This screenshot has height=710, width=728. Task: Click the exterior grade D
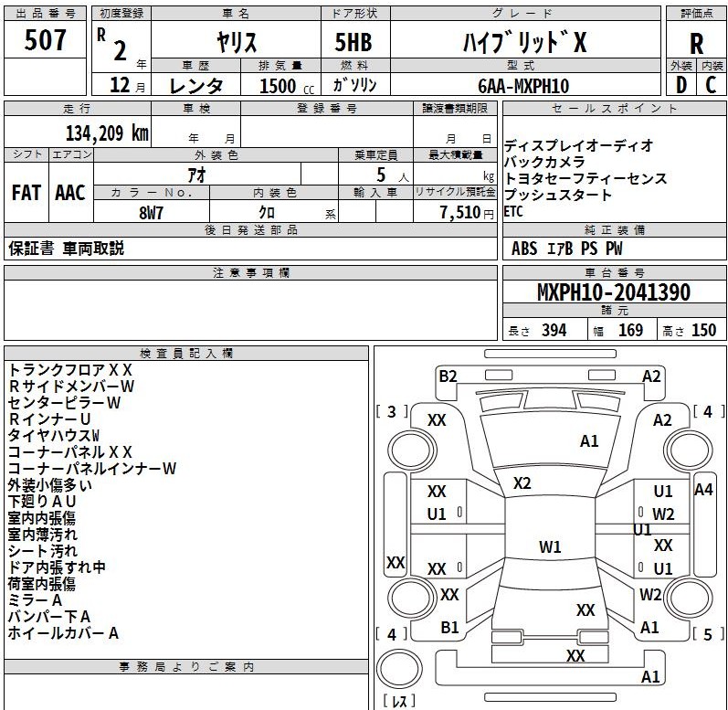coord(681,85)
